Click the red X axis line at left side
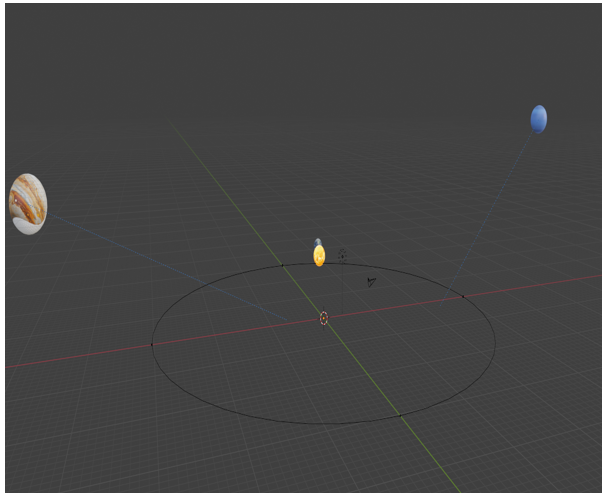 78,355
